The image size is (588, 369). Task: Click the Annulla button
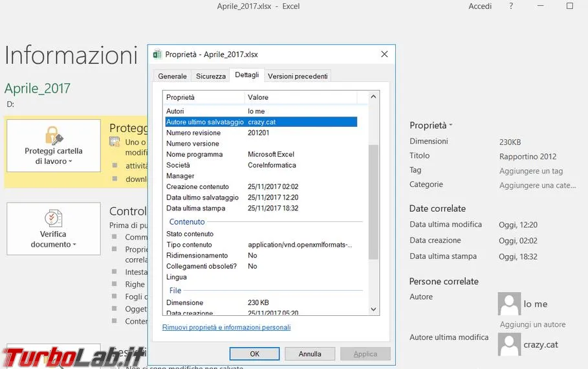click(310, 353)
